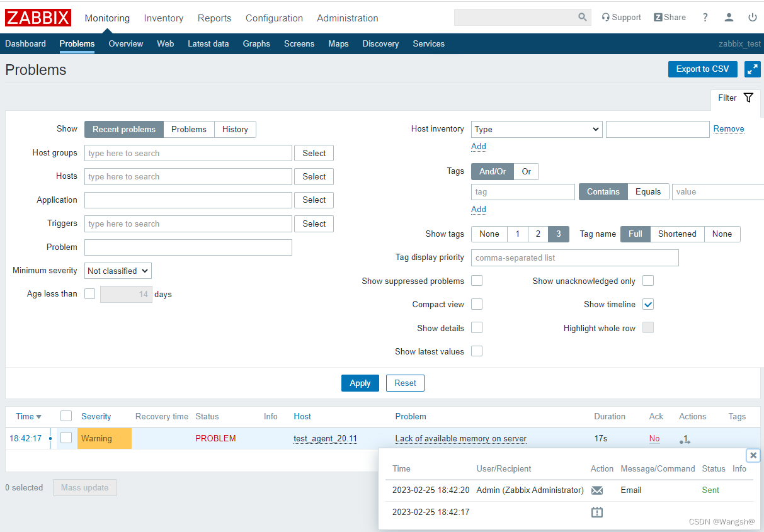
Task: Select History show option
Action: point(235,130)
